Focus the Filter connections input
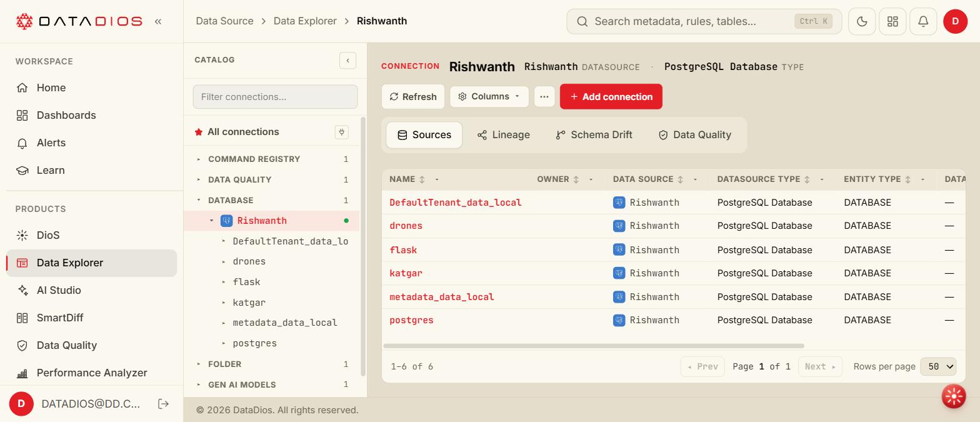This screenshot has height=422, width=980. coord(275,97)
